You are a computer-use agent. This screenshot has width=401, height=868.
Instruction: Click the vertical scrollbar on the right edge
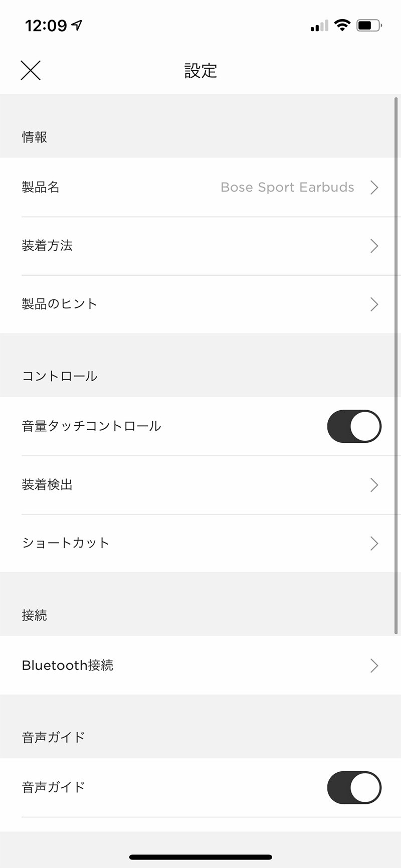[x=396, y=366]
